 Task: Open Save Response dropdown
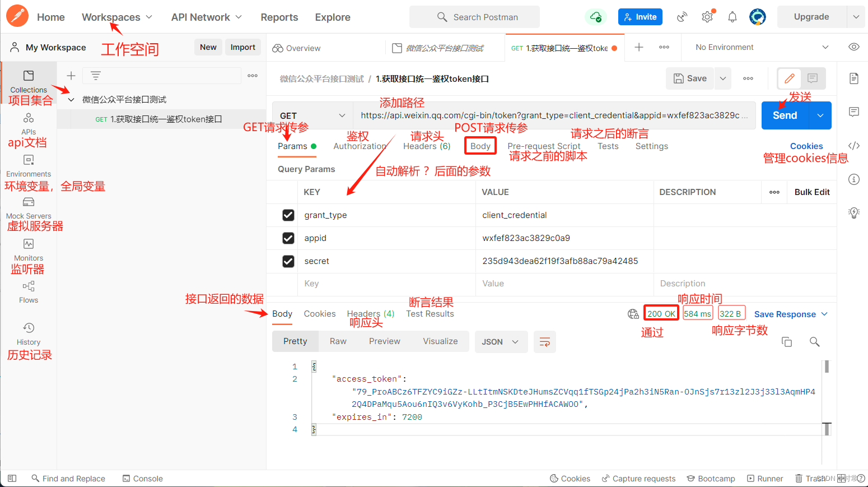point(791,314)
